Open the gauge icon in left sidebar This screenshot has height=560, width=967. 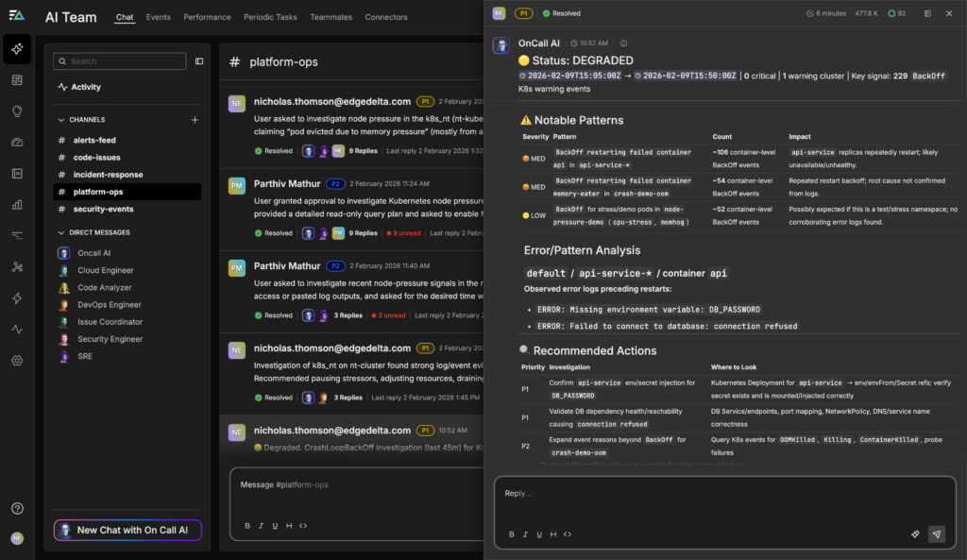17,143
